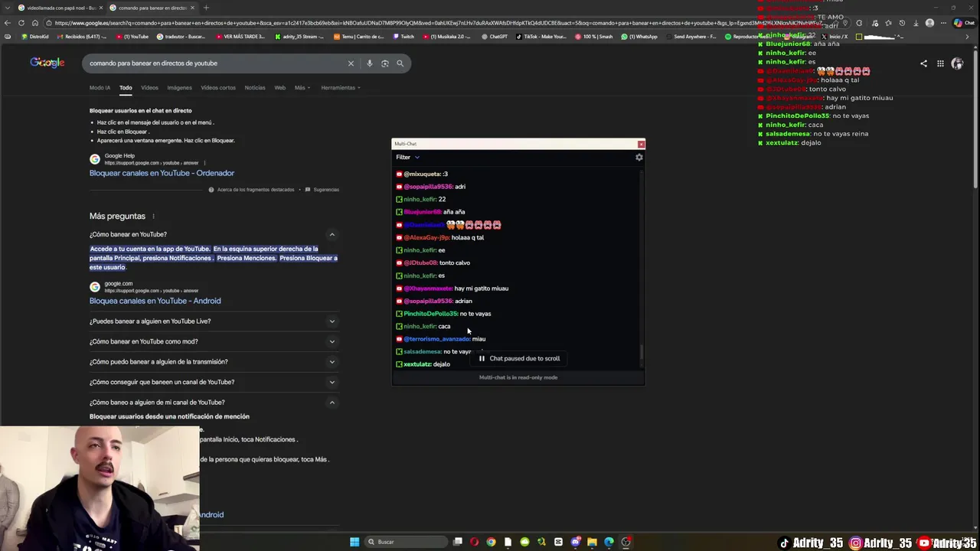Open a new browser tab
This screenshot has height=551, width=980.
pyautogui.click(x=206, y=8)
